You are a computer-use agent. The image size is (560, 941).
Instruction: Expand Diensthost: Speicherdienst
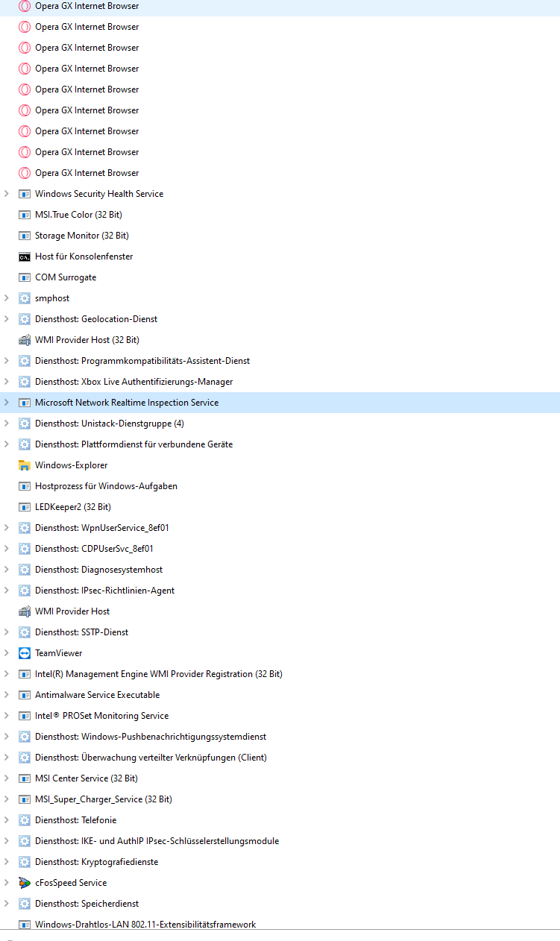(7, 904)
